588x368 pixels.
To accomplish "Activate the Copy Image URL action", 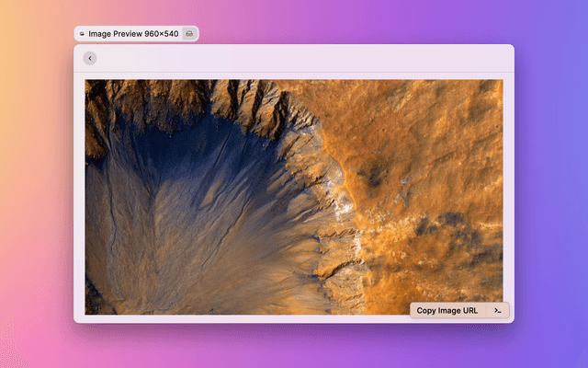I will pyautogui.click(x=447, y=310).
